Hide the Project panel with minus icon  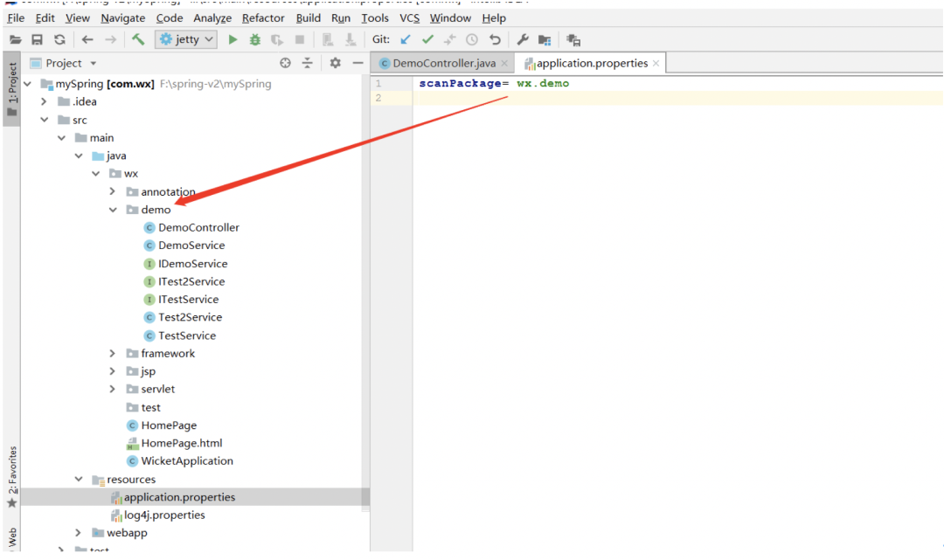click(x=357, y=63)
